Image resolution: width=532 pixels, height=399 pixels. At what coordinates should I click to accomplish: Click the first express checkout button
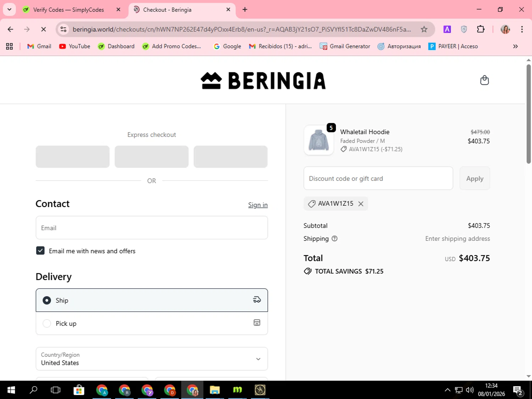click(x=73, y=157)
